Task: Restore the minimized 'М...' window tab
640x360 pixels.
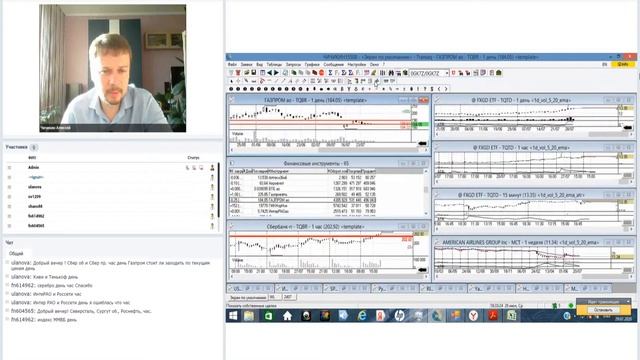Action: pos(588,289)
